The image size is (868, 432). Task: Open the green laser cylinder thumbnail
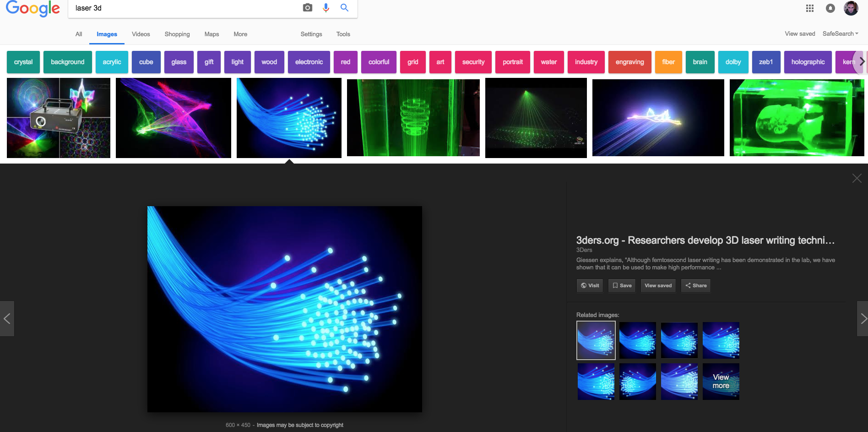point(413,118)
